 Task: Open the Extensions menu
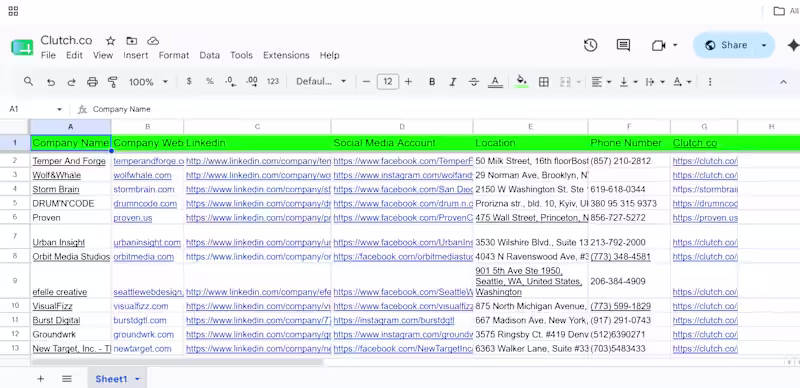click(286, 55)
